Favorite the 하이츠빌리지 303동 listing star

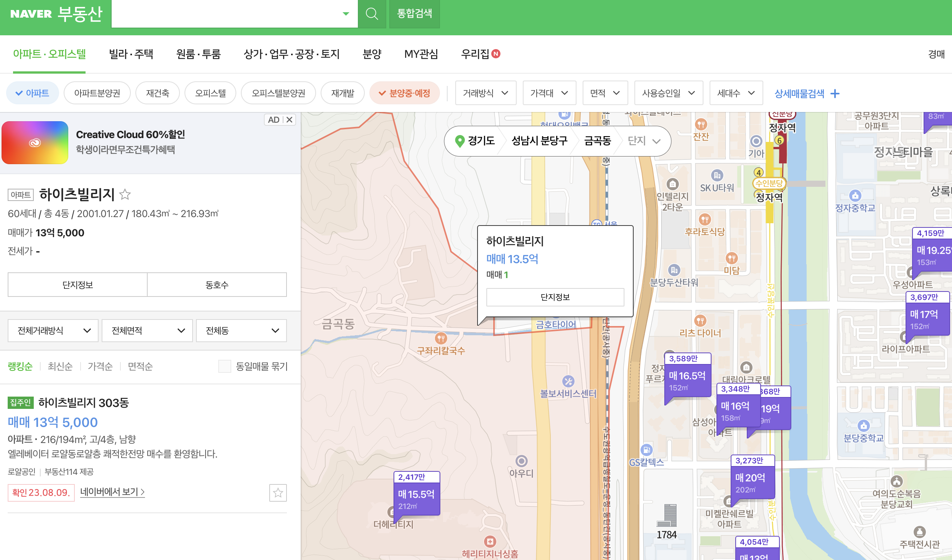pyautogui.click(x=278, y=493)
